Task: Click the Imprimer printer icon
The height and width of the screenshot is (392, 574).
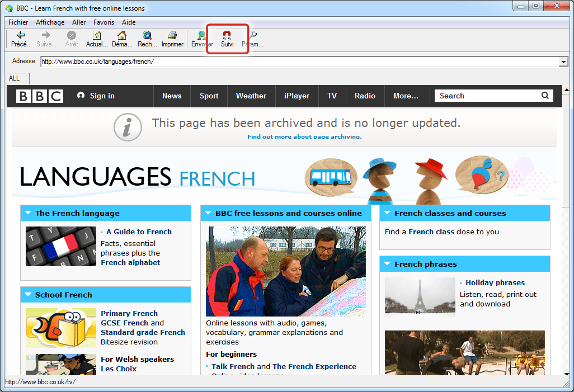Action: coord(172,36)
